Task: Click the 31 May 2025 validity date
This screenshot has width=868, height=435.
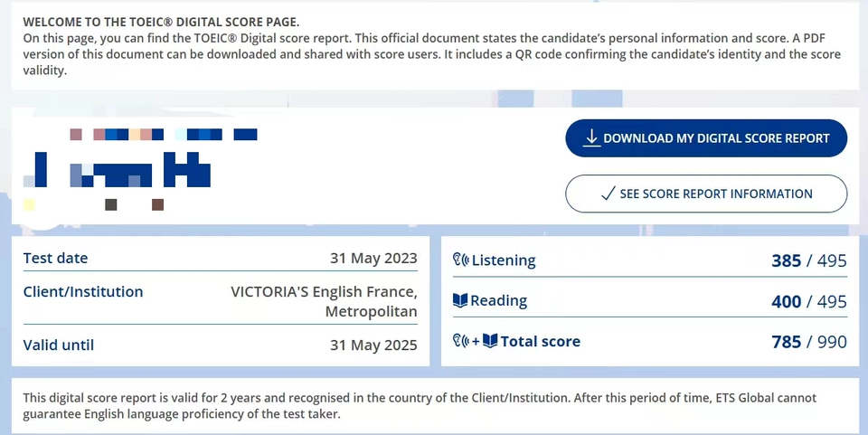Action: tap(373, 345)
